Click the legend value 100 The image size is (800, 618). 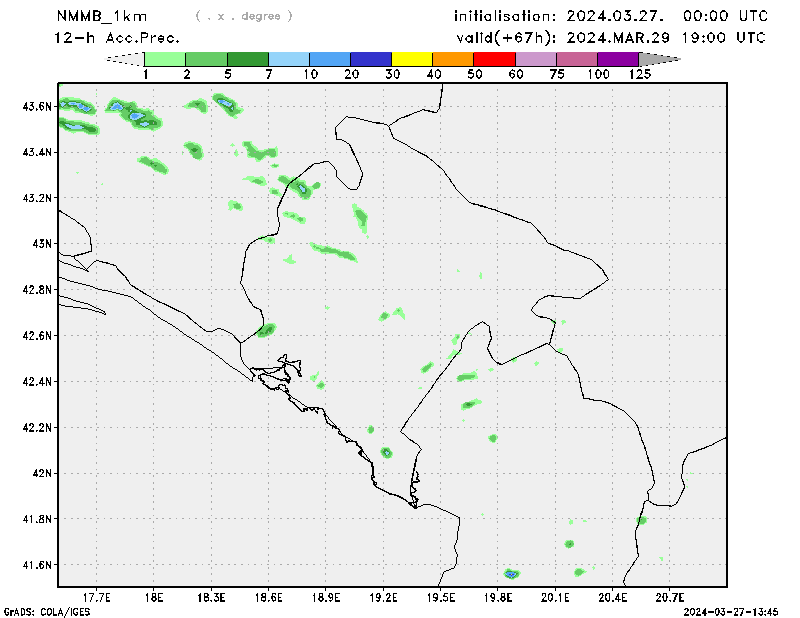pyautogui.click(x=598, y=75)
